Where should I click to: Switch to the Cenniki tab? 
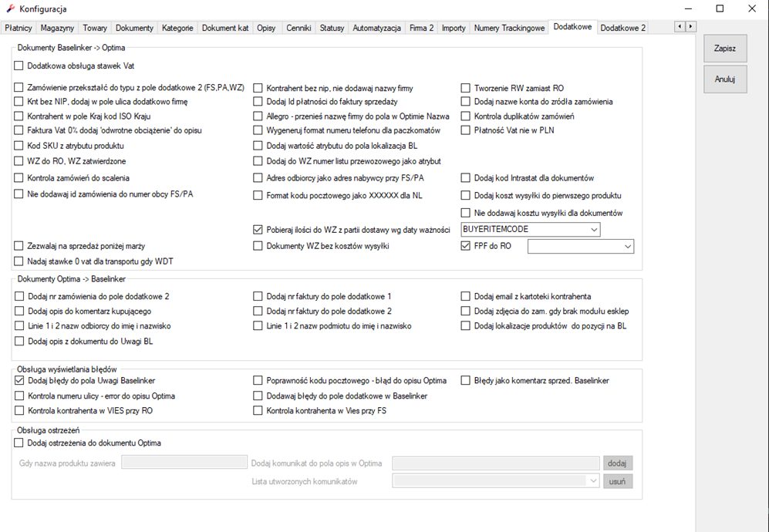pyautogui.click(x=298, y=28)
